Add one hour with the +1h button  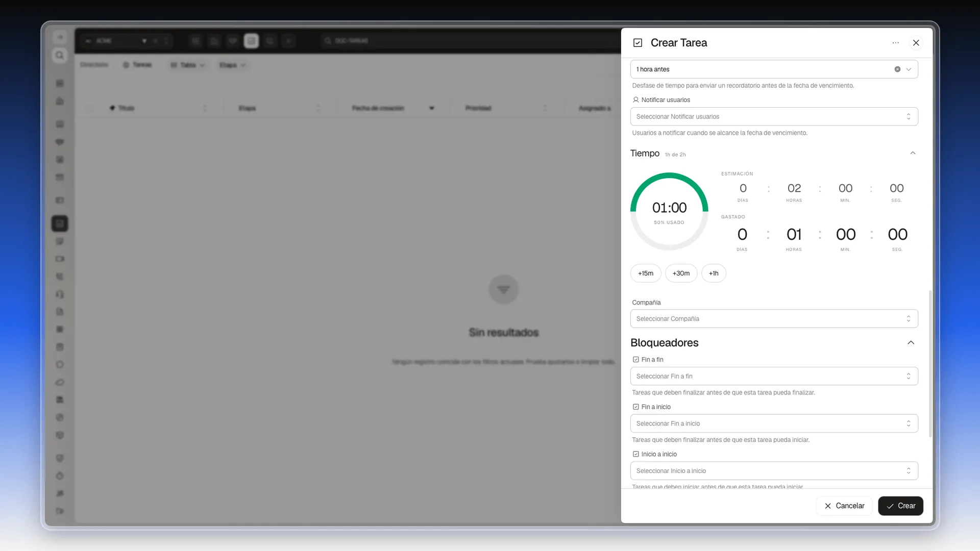[x=714, y=273]
